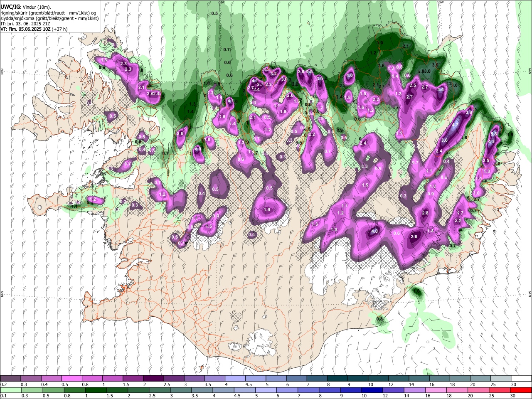This screenshot has height=399, width=532.
Task: Click the 'VT: Fim. 05.06.2025 10Z (+37 h)' line
Action: coord(34,29)
